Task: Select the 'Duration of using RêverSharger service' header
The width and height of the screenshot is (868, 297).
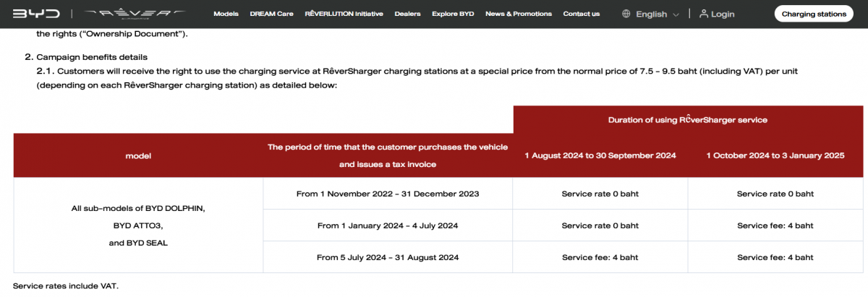Action: (x=688, y=119)
